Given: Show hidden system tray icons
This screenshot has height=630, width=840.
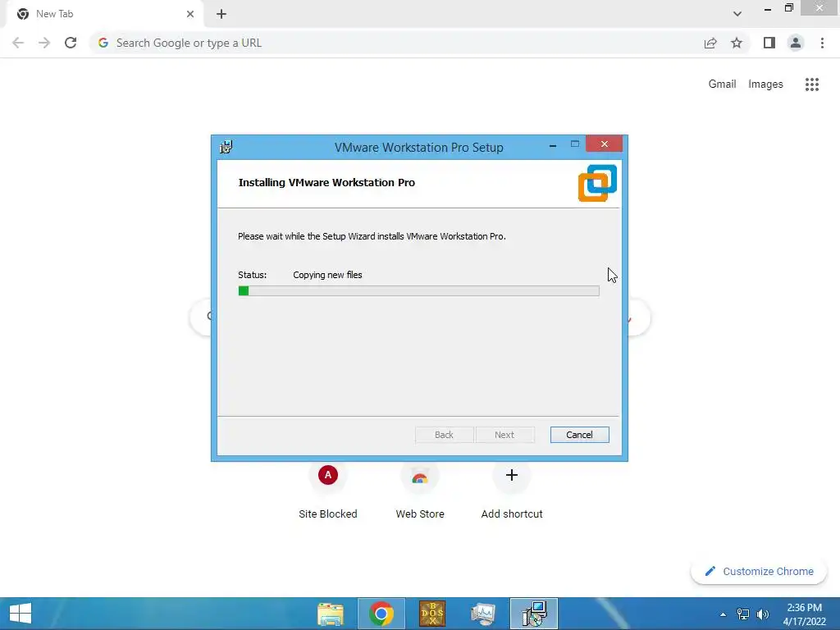Looking at the screenshot, I should click(724, 614).
